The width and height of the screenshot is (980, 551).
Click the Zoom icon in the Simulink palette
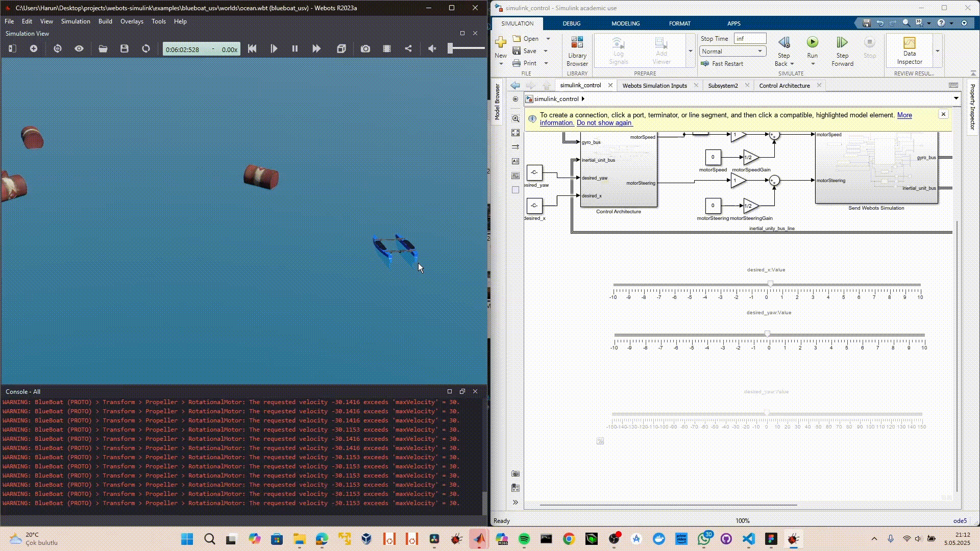coord(516,118)
